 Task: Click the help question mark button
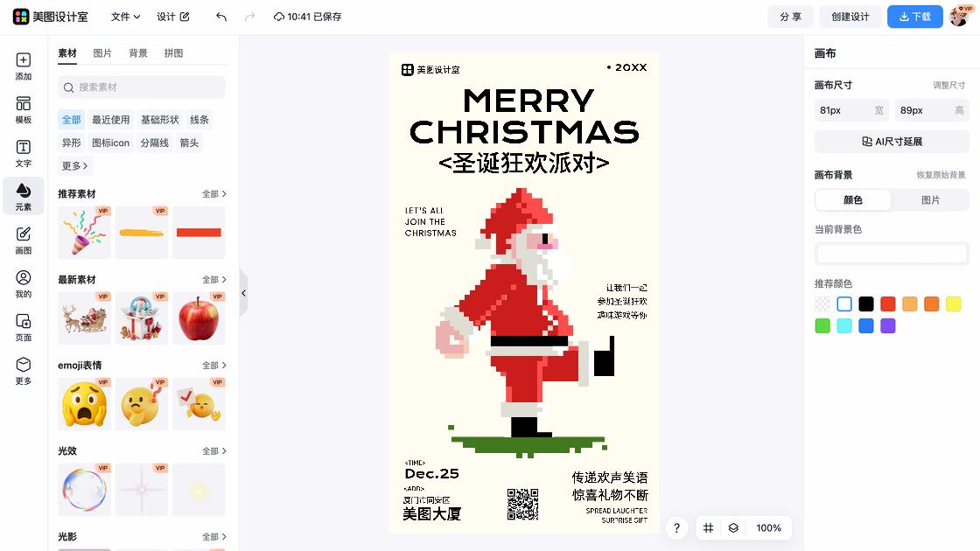coord(676,528)
